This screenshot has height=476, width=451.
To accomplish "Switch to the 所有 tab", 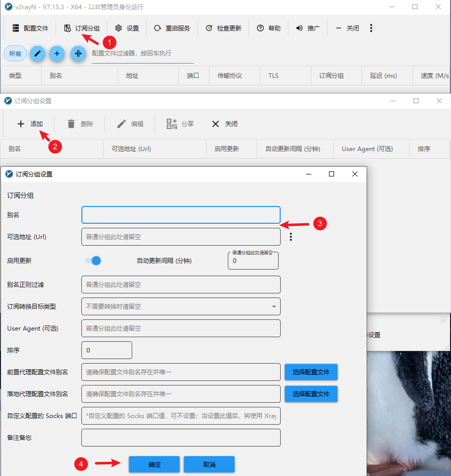I will pos(15,53).
